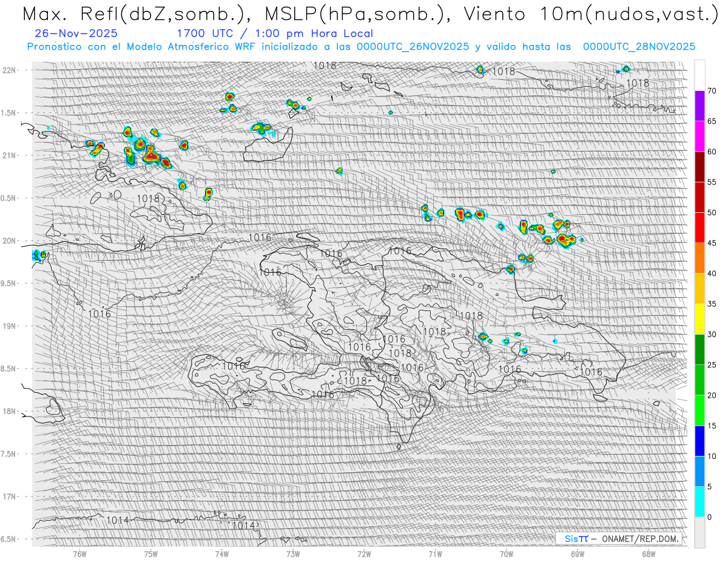728x562 pixels.
Task: Click the colorbar value label '65'
Action: point(712,121)
